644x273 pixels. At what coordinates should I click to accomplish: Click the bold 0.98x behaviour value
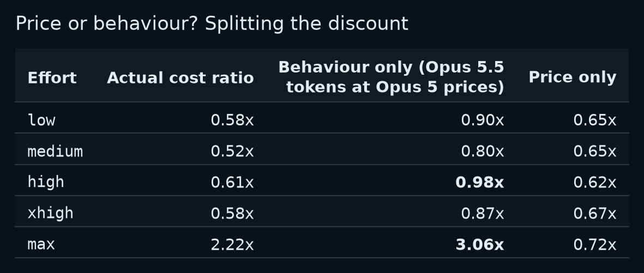[x=480, y=183]
